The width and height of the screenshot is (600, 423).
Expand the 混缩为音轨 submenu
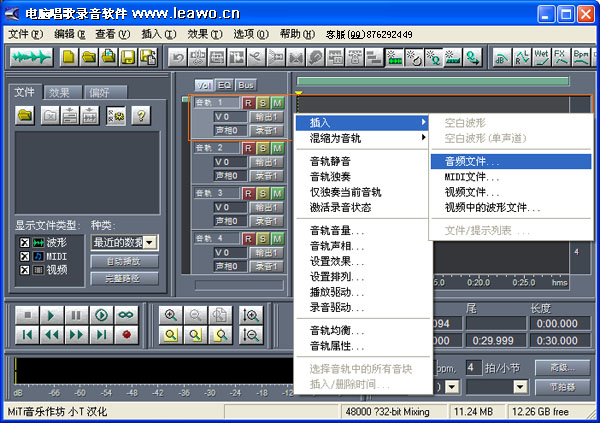(x=362, y=138)
